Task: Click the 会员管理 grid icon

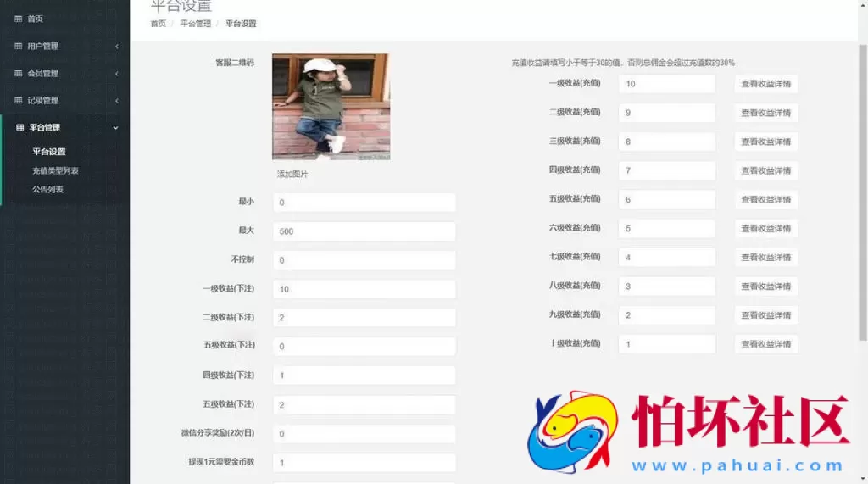Action: click(19, 73)
